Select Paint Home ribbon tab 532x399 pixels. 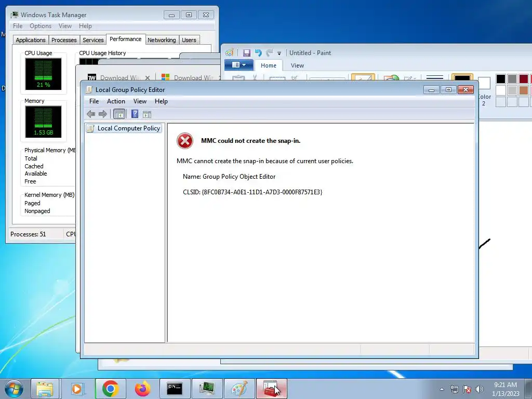[269, 65]
